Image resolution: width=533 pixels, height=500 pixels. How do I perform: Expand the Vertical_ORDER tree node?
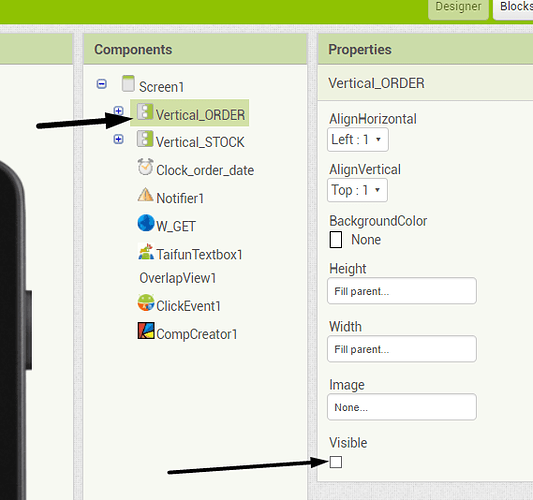(118, 111)
